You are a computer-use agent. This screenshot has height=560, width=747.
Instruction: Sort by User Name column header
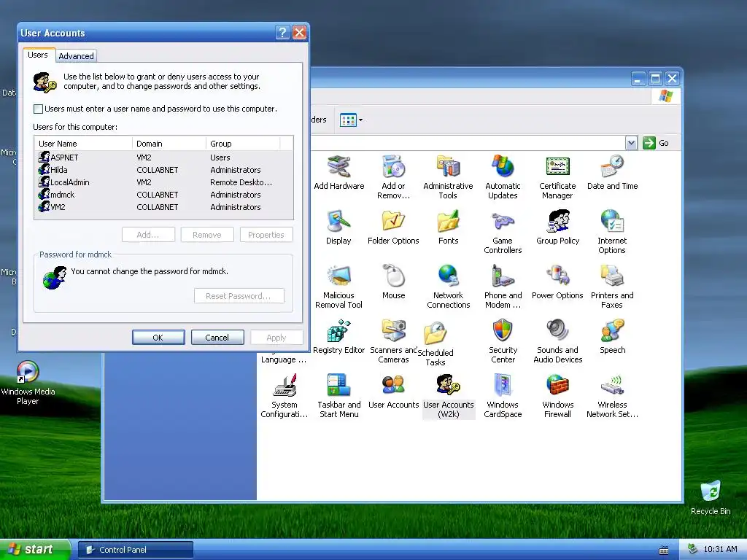point(83,144)
